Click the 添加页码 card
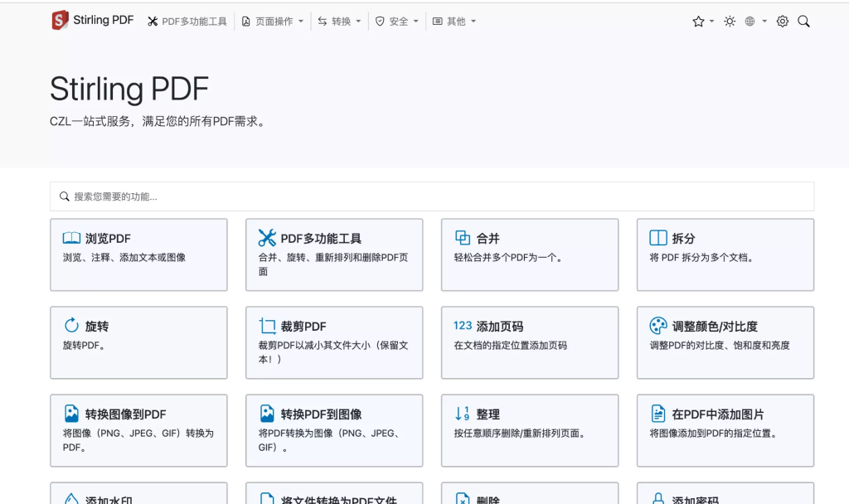849x504 pixels. coord(530,342)
